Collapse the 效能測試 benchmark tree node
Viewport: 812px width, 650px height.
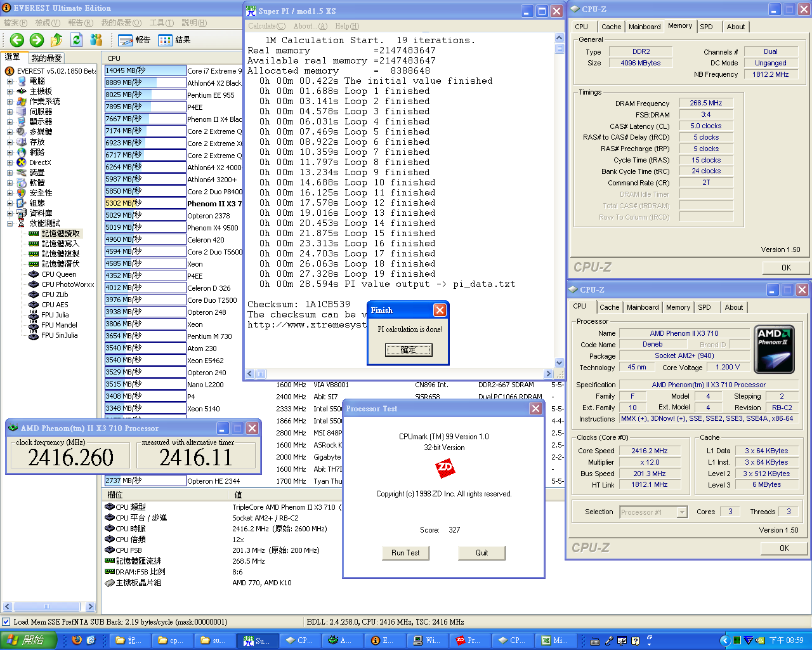[10, 223]
